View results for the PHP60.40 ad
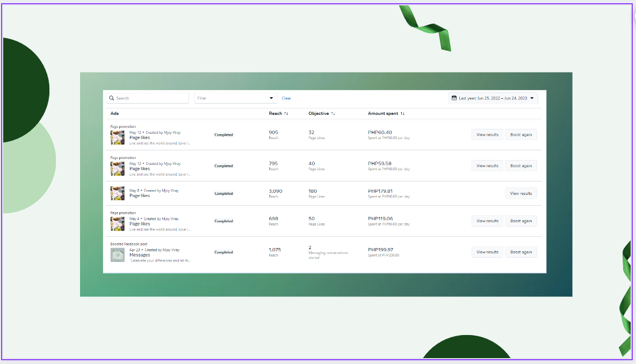 point(488,135)
